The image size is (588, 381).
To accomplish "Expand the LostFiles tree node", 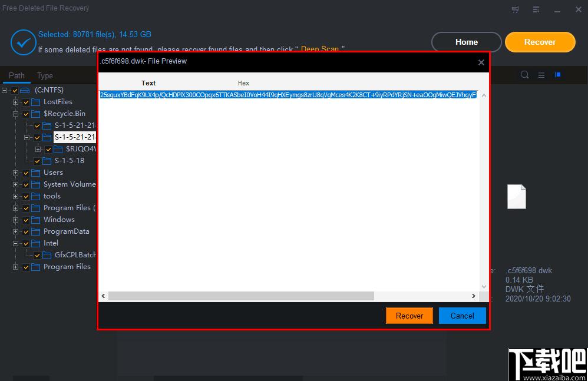I will 15,102.
